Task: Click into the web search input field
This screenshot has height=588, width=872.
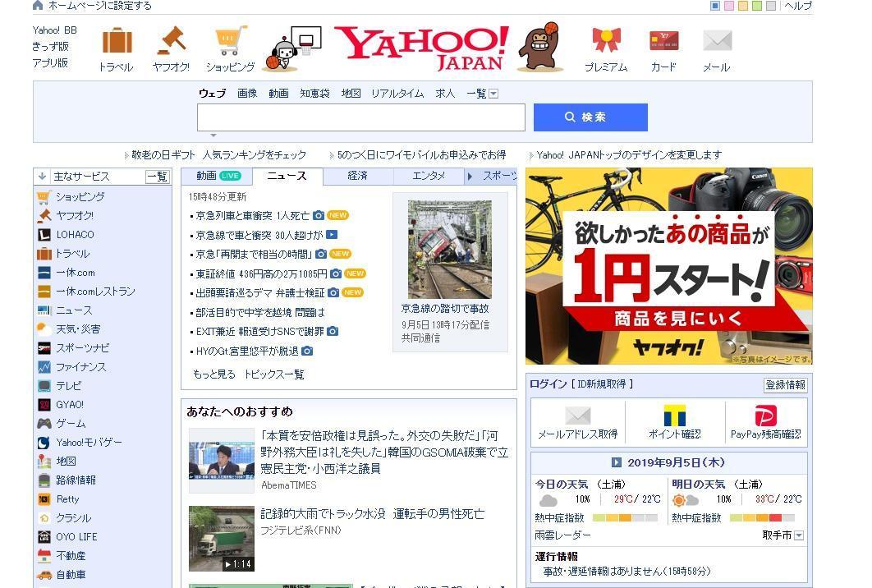Action: pos(361,117)
